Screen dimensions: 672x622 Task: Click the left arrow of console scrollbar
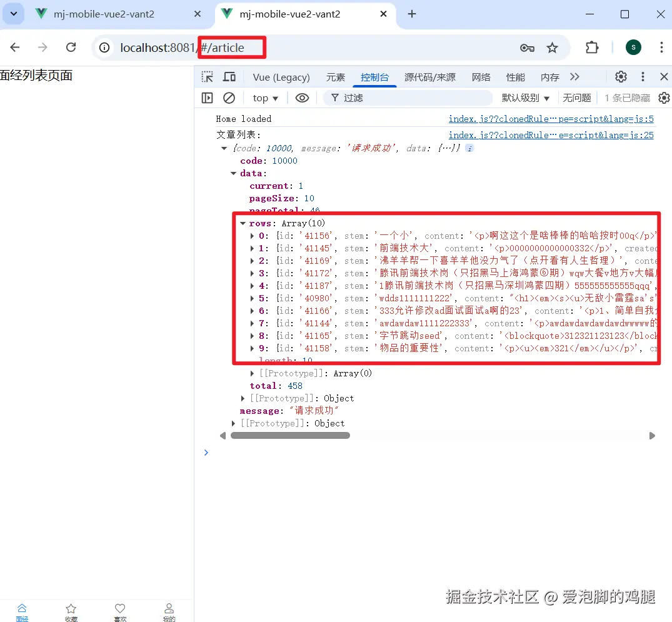coord(223,436)
